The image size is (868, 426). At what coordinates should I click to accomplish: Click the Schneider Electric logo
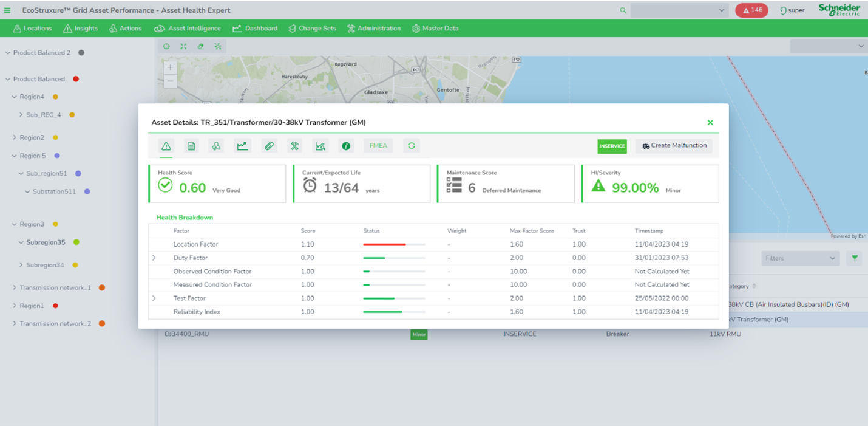point(839,9)
